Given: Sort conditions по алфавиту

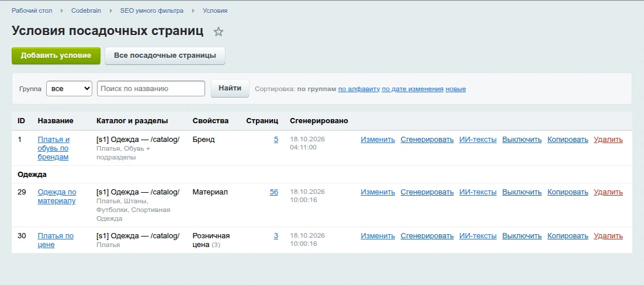Looking at the screenshot, I should click(359, 89).
